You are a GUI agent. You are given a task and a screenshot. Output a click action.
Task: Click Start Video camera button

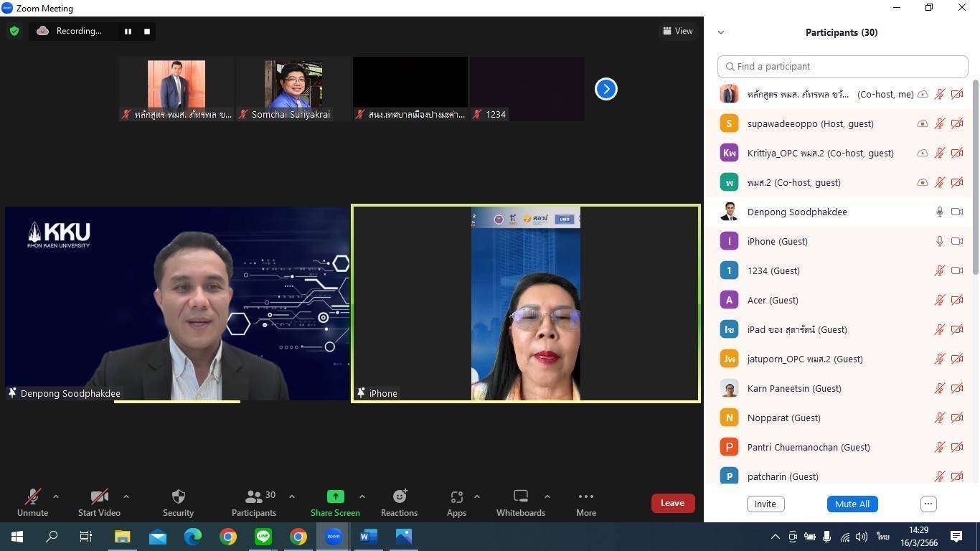tap(99, 503)
